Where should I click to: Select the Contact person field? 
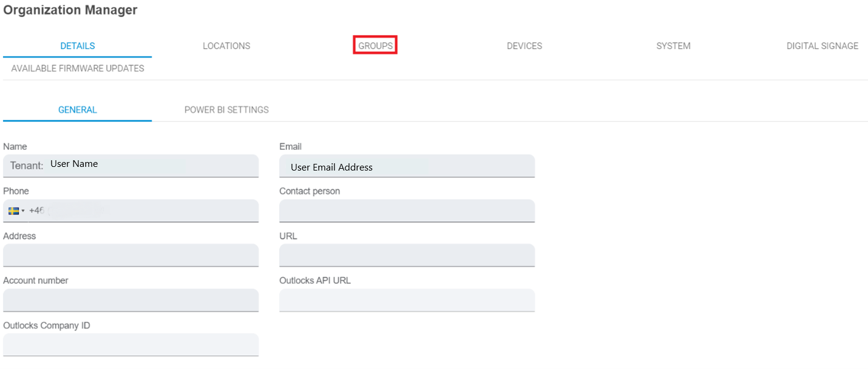click(x=407, y=211)
